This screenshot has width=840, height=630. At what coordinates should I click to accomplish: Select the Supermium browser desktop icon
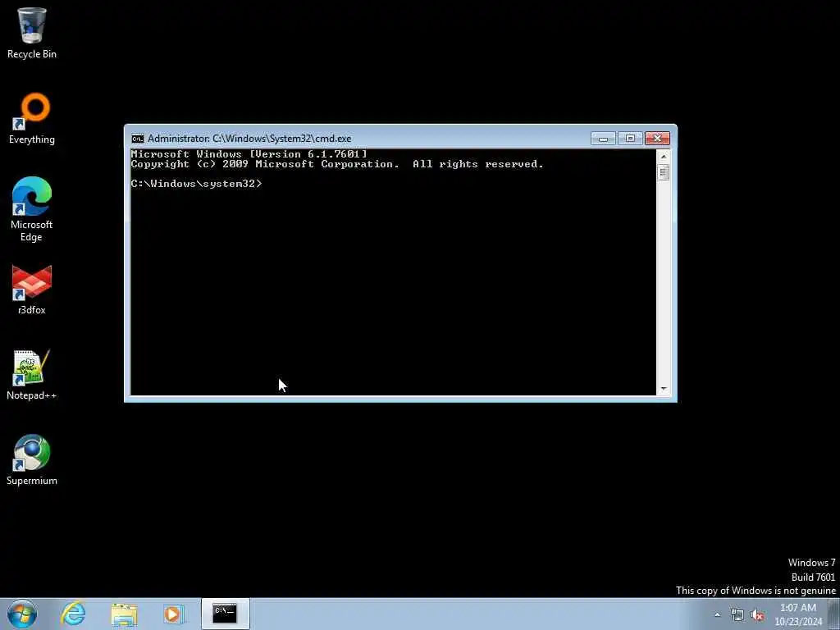(x=32, y=460)
